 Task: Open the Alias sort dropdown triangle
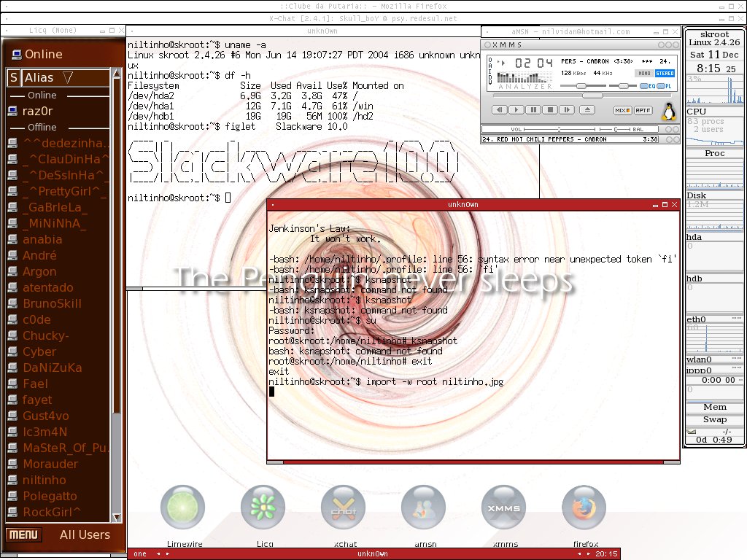pyautogui.click(x=68, y=77)
